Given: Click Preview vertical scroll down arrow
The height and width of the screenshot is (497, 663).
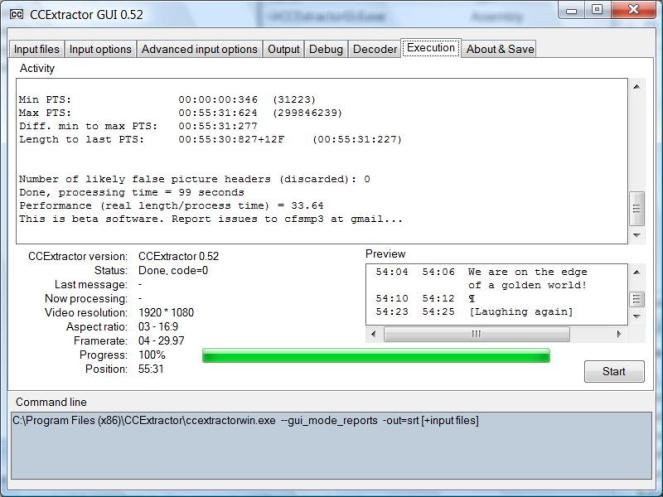Looking at the screenshot, I should click(x=636, y=316).
